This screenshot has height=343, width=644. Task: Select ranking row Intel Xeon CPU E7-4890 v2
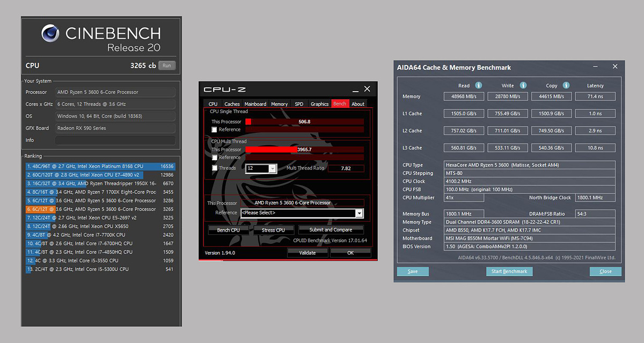coord(100,175)
